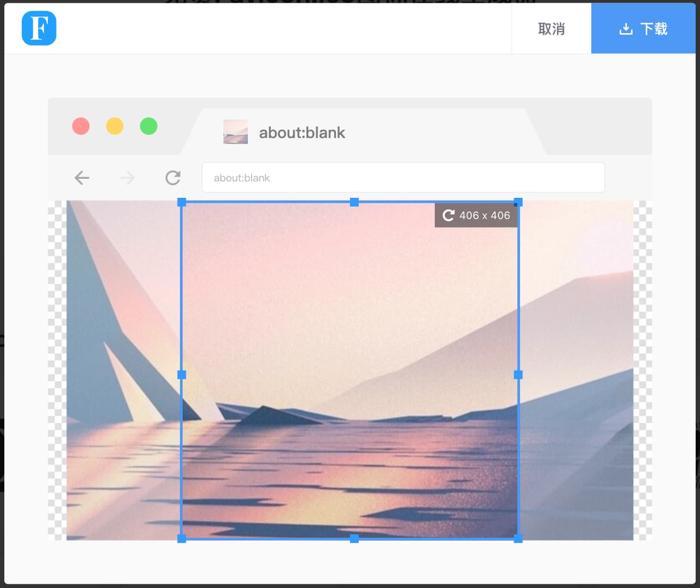Viewport: 700px width, 588px height.
Task: Click the red mock window dot
Action: 81,126
